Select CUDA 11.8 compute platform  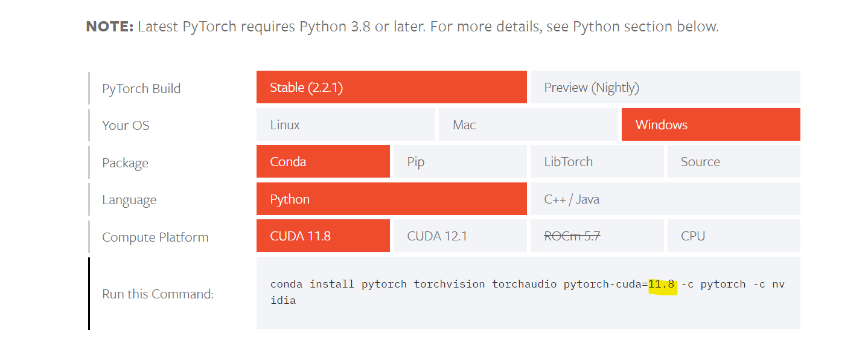pyautogui.click(x=323, y=236)
